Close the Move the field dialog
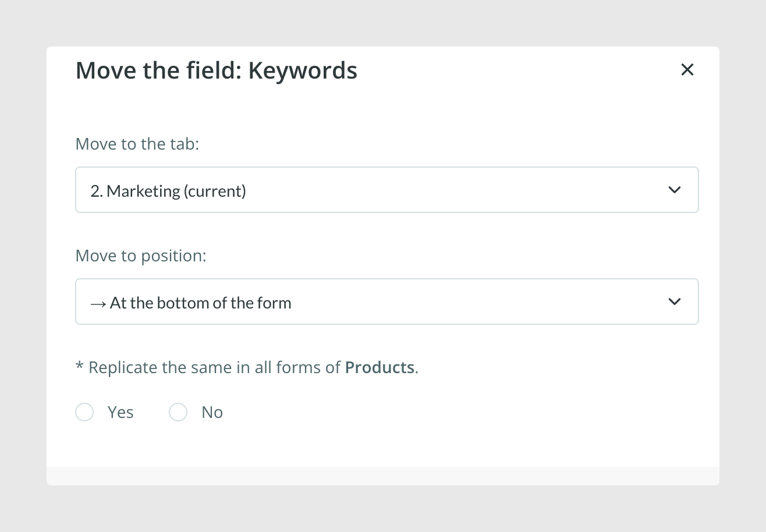 point(687,70)
